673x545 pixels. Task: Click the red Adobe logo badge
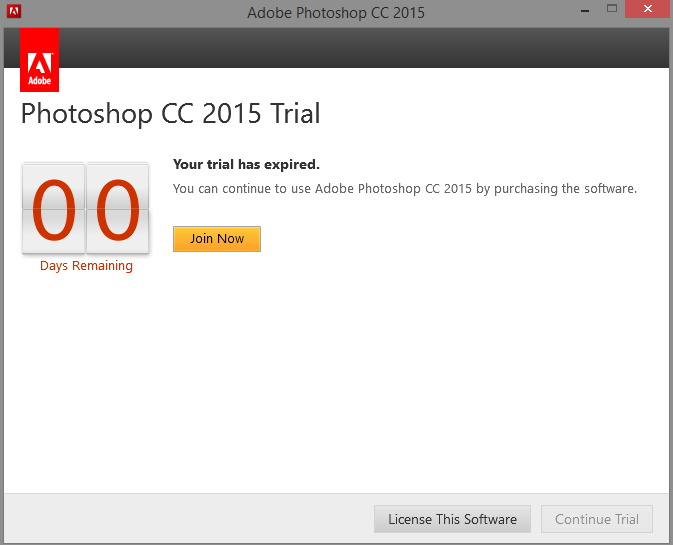pos(39,60)
